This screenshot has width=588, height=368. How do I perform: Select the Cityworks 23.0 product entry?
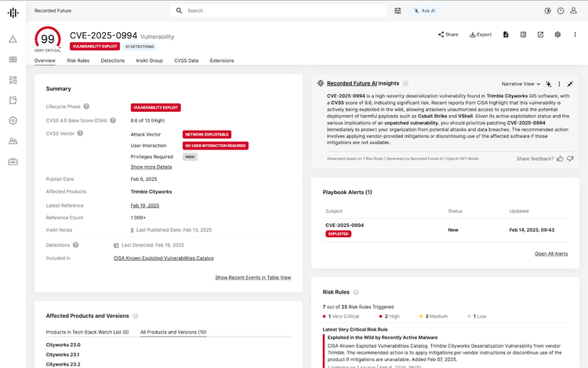pos(63,345)
